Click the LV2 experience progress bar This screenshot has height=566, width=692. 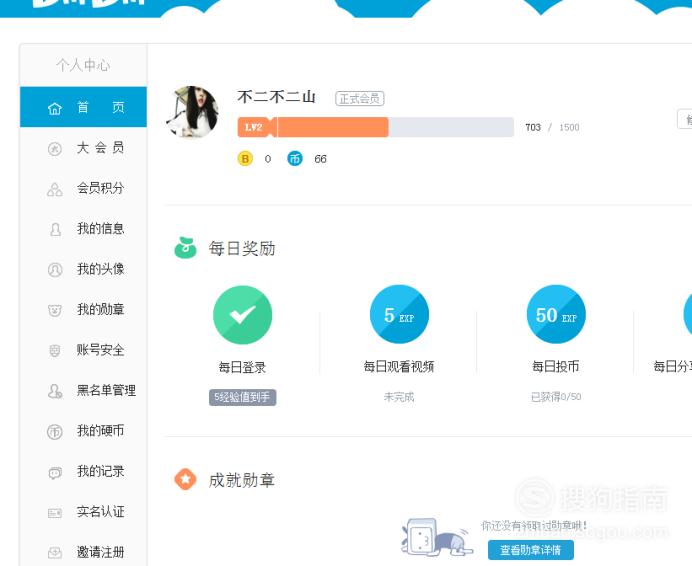pyautogui.click(x=376, y=127)
